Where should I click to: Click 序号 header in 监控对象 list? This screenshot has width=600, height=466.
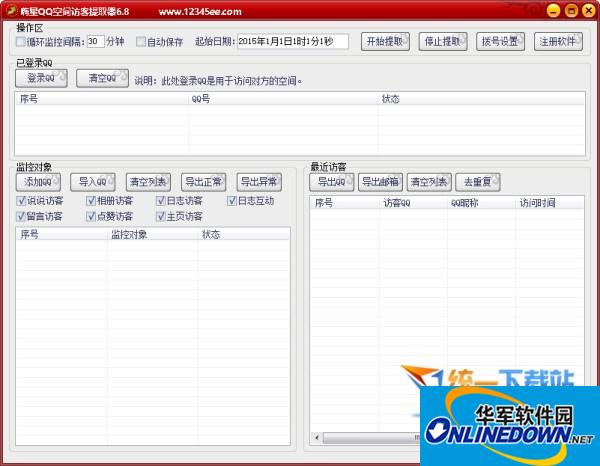point(62,234)
